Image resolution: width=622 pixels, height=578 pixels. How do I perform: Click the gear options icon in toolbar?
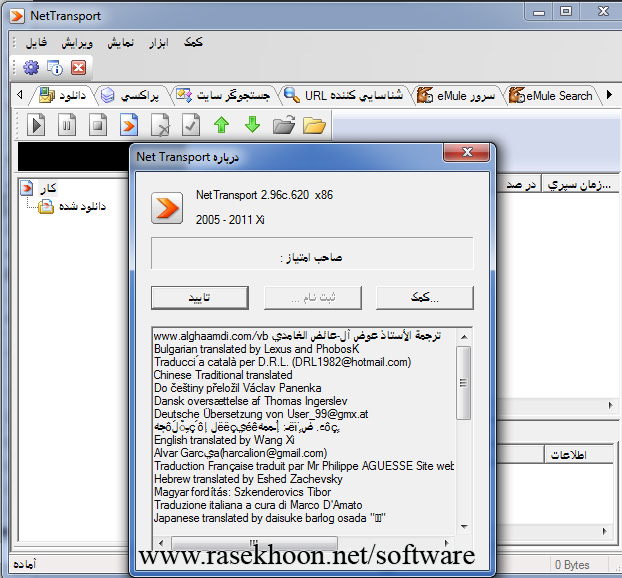point(31,67)
